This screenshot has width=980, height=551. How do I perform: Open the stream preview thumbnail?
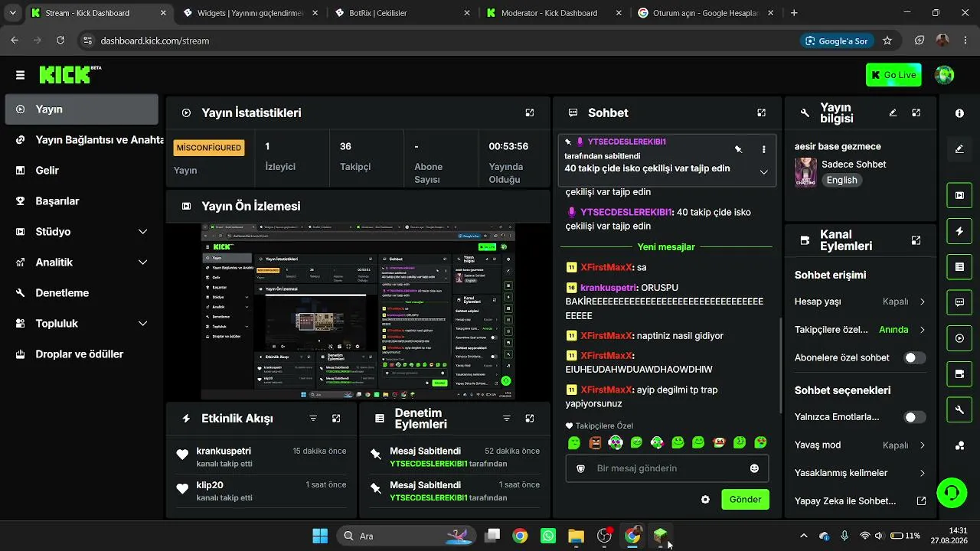pyautogui.click(x=358, y=311)
